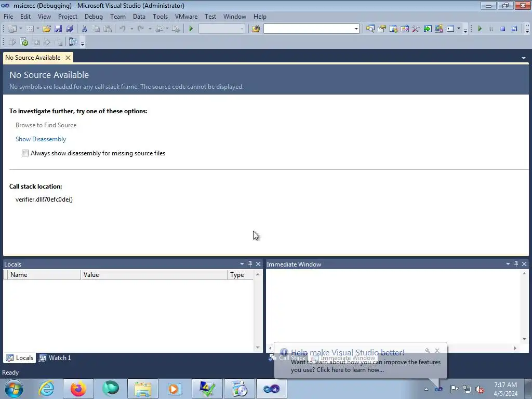Click the document-with-green-gear build icon

24,42
